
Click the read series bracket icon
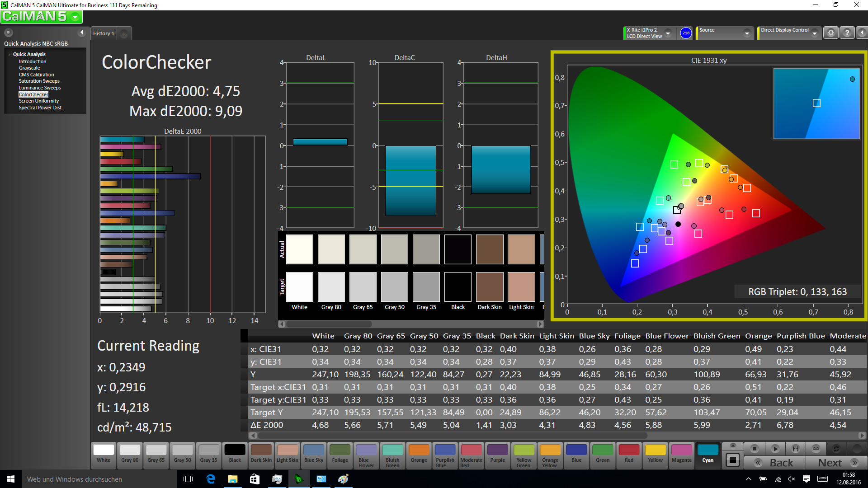point(795,449)
